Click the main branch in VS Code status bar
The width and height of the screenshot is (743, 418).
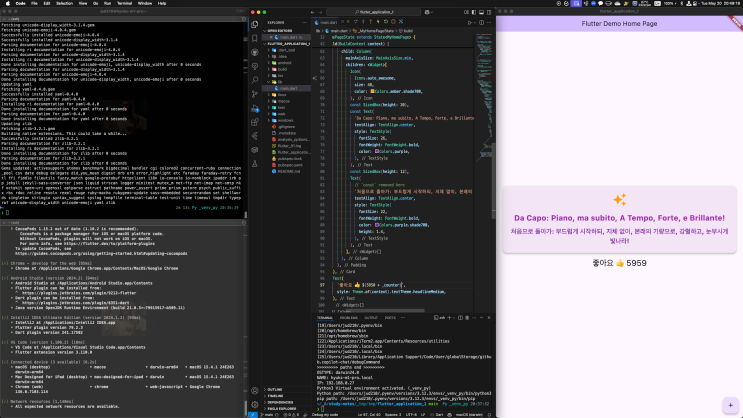pyautogui.click(x=267, y=415)
